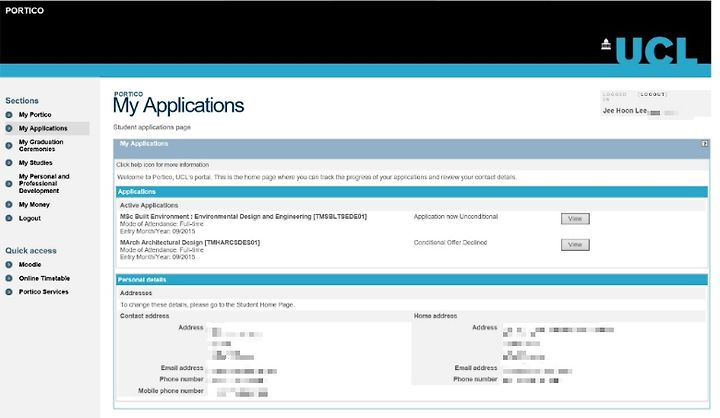720x418 pixels.
Task: Click the arrow icon beside My Personal and Professional Development
Action: coord(9,184)
